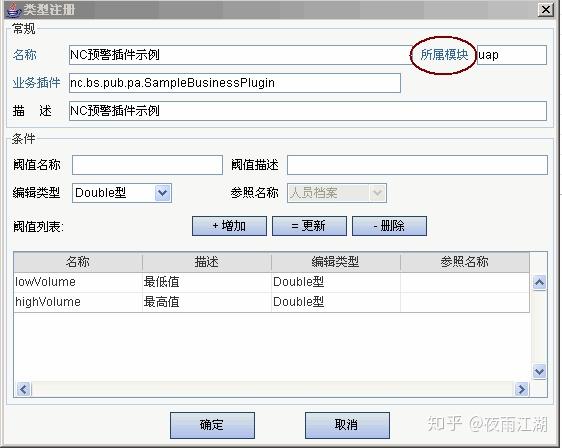This screenshot has height=448, width=562.
Task: Click the + 增加 button
Action: [x=229, y=226]
